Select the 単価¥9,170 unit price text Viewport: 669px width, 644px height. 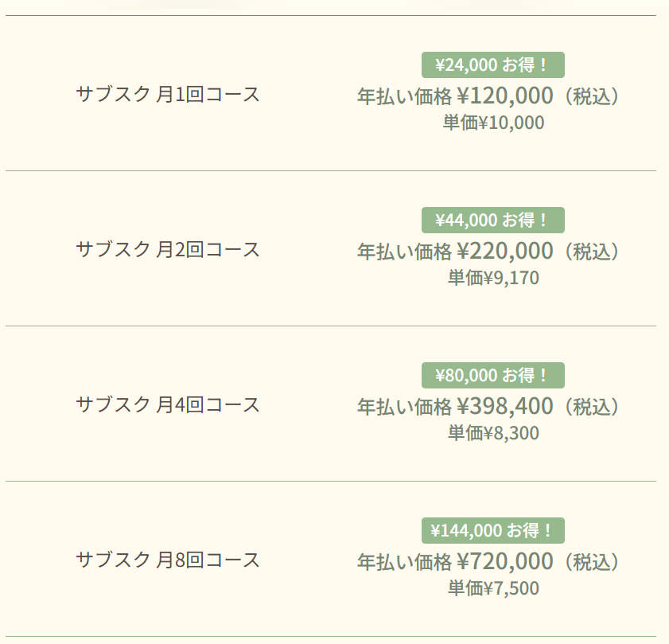pos(493,278)
